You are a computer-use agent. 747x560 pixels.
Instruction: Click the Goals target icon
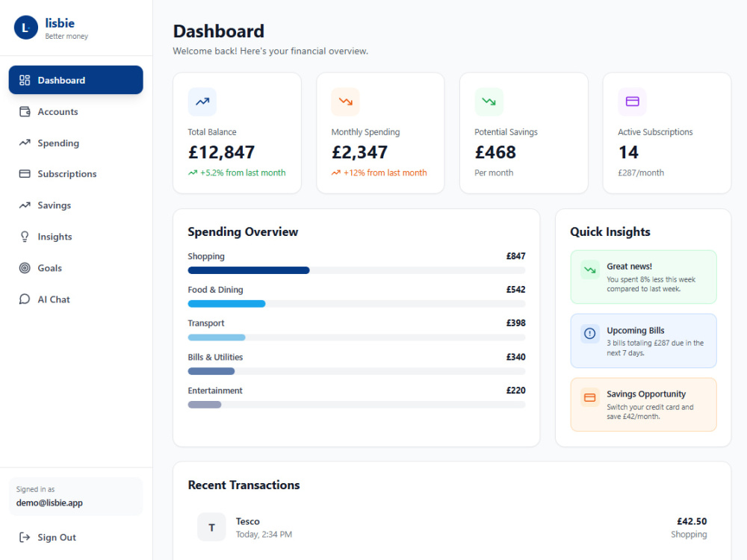click(x=25, y=268)
